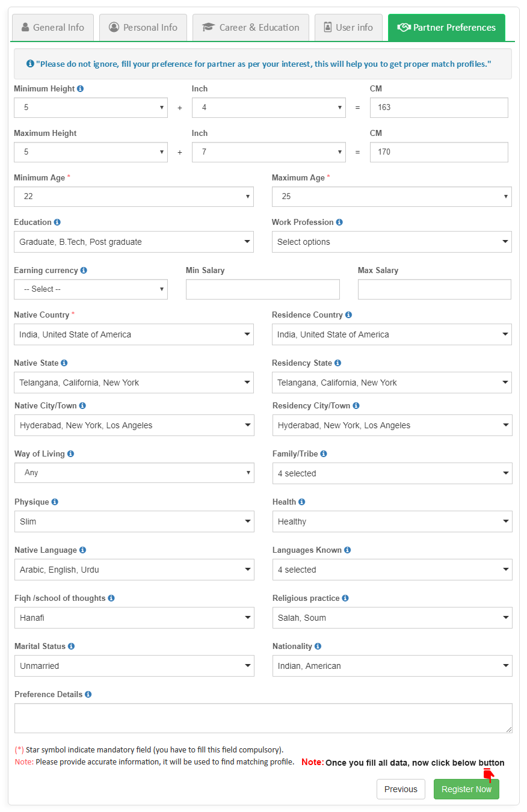Screen dimensions: 527x812
Task: Go back with the Previous button
Action: coord(401,789)
